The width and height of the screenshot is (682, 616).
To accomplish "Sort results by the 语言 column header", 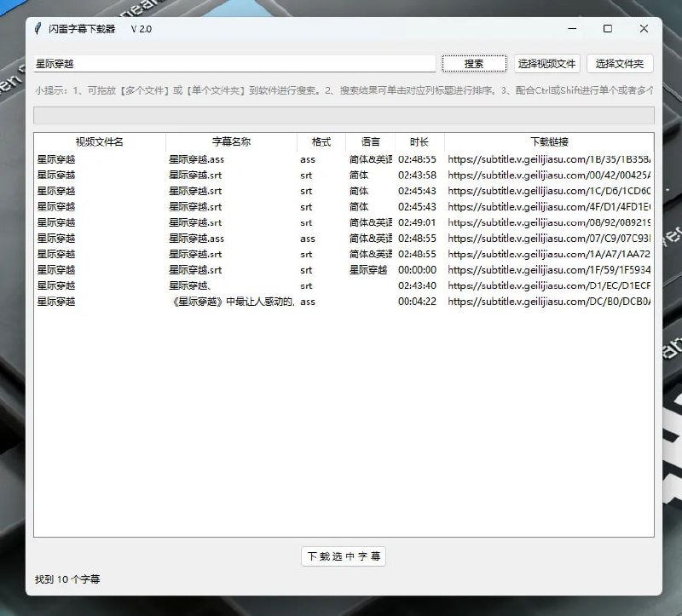I will [371, 142].
